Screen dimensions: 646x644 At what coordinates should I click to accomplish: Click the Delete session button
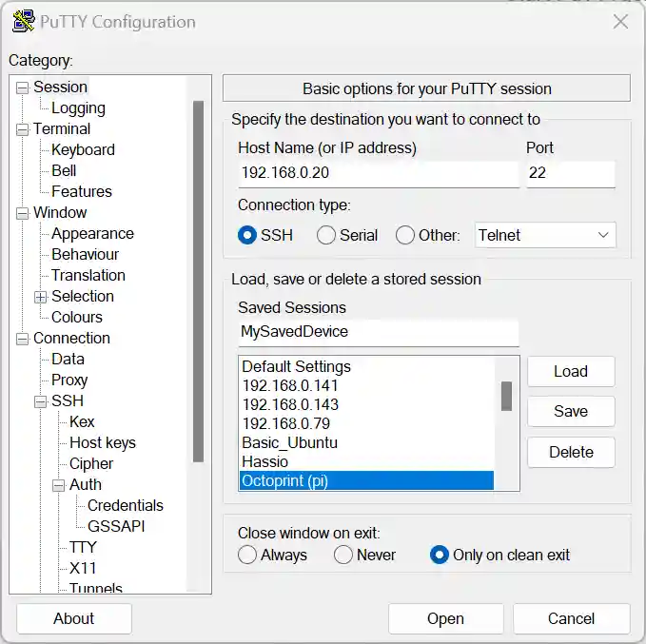571,452
